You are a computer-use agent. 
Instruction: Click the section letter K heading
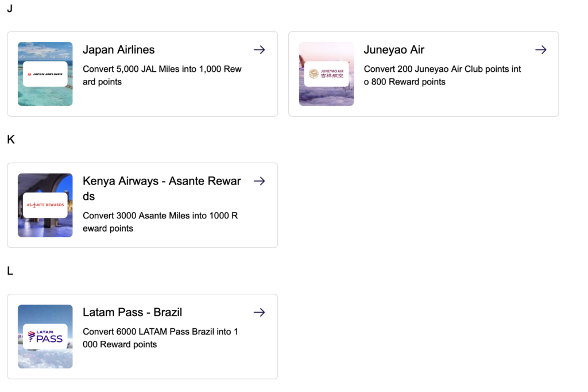point(11,140)
